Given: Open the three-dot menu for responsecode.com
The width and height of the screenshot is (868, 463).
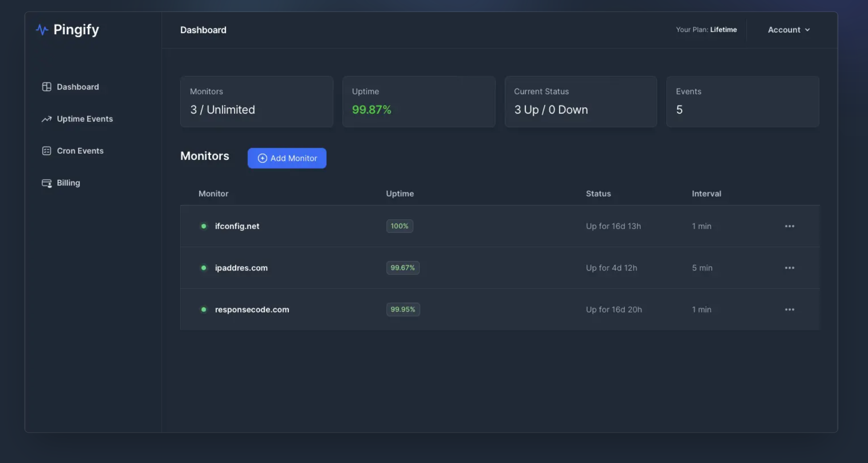Looking at the screenshot, I should tap(790, 309).
